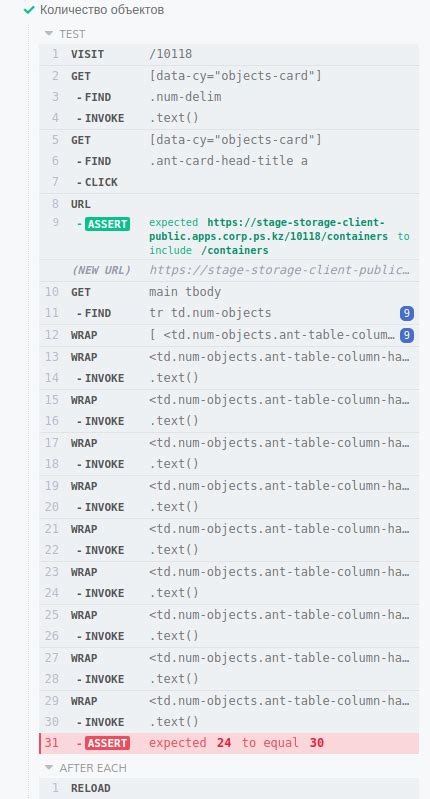Click the red ASSERT badge on line 31
This screenshot has height=799, width=430.
click(x=108, y=743)
